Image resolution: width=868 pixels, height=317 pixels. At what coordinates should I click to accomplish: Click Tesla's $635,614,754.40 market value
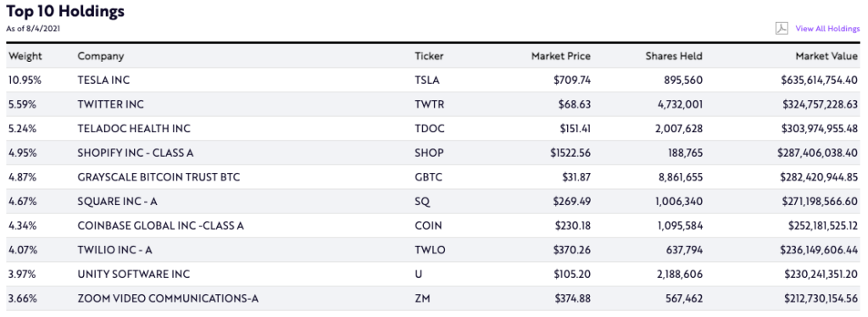click(820, 81)
